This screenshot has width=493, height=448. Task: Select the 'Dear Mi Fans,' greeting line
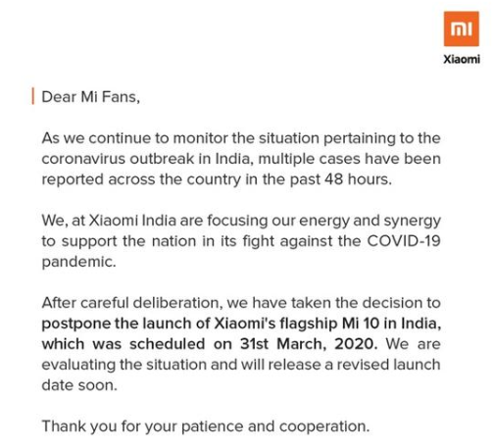pos(91,97)
